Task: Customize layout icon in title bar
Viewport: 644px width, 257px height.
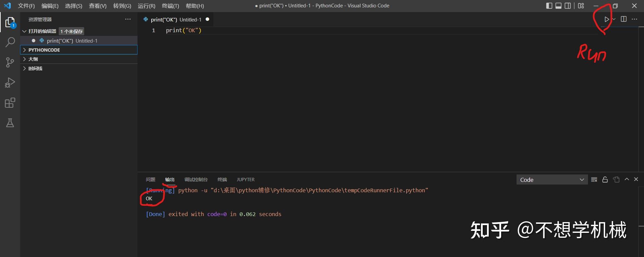Action: click(x=581, y=6)
